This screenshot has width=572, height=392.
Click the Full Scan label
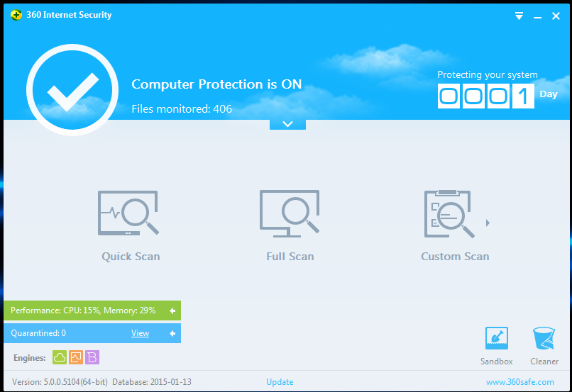click(x=290, y=257)
